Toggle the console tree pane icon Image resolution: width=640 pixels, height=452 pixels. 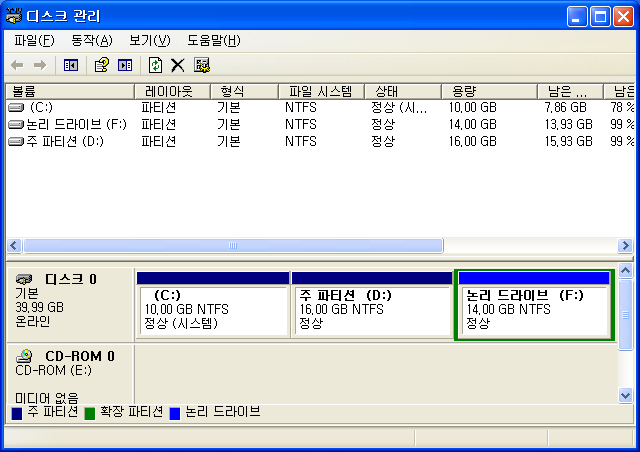coord(71,65)
